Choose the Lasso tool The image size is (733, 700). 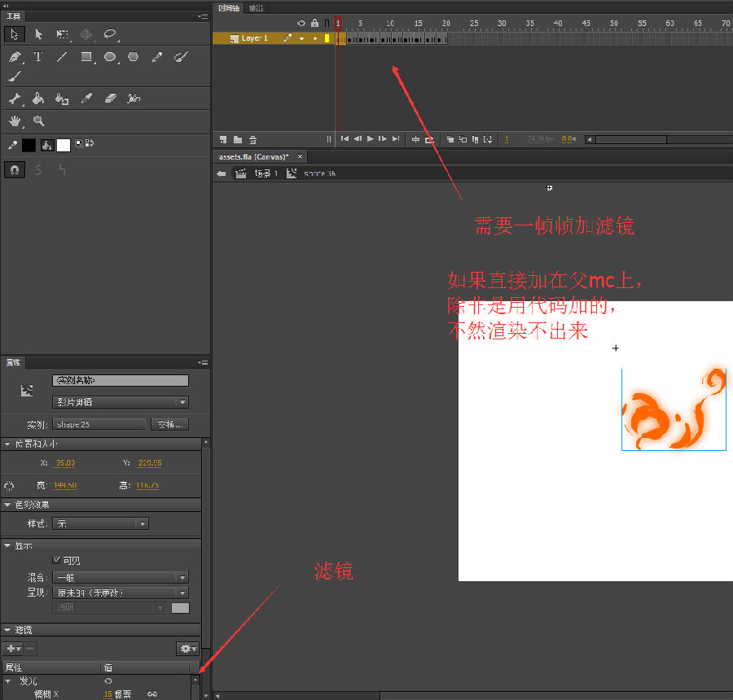coord(110,34)
